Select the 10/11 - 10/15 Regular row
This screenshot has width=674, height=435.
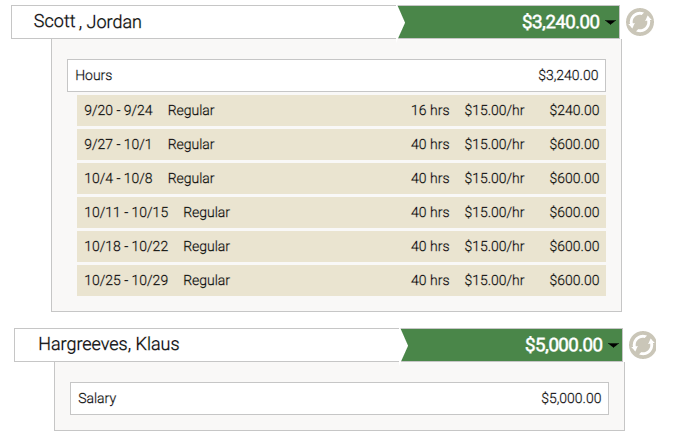tap(341, 212)
